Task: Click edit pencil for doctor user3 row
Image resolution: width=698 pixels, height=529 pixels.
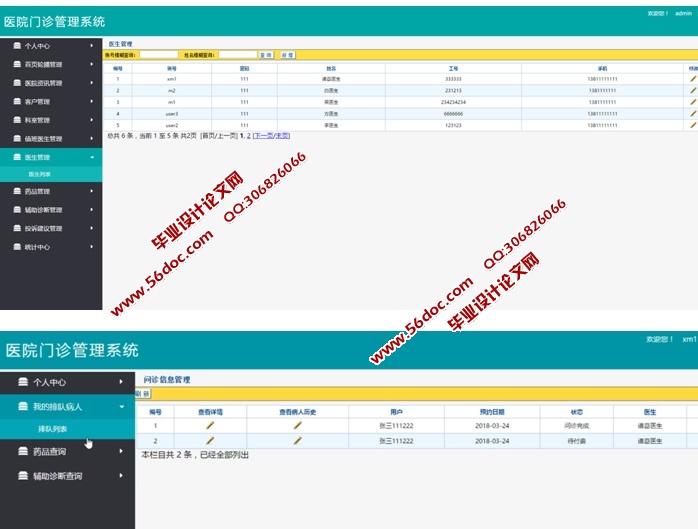Action: click(693, 114)
